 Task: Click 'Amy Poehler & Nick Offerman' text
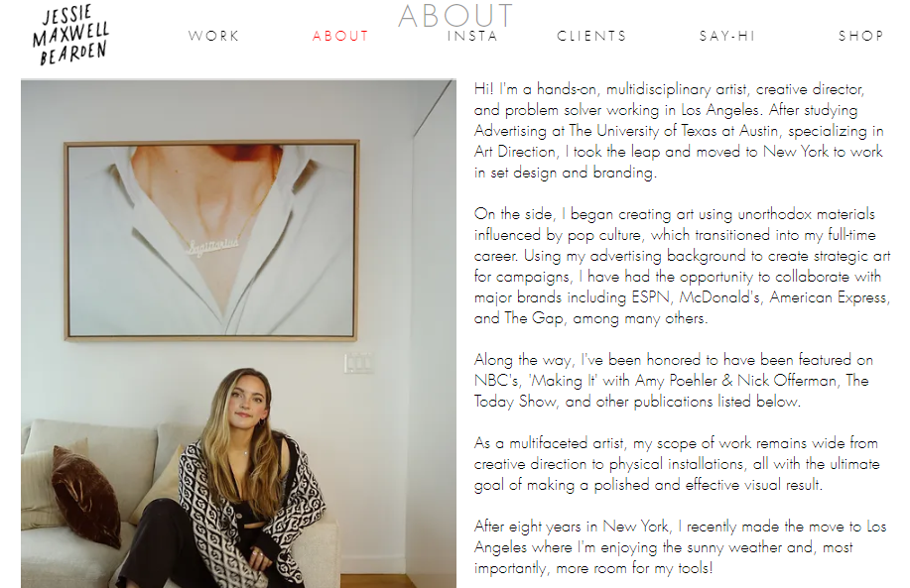pos(736,381)
